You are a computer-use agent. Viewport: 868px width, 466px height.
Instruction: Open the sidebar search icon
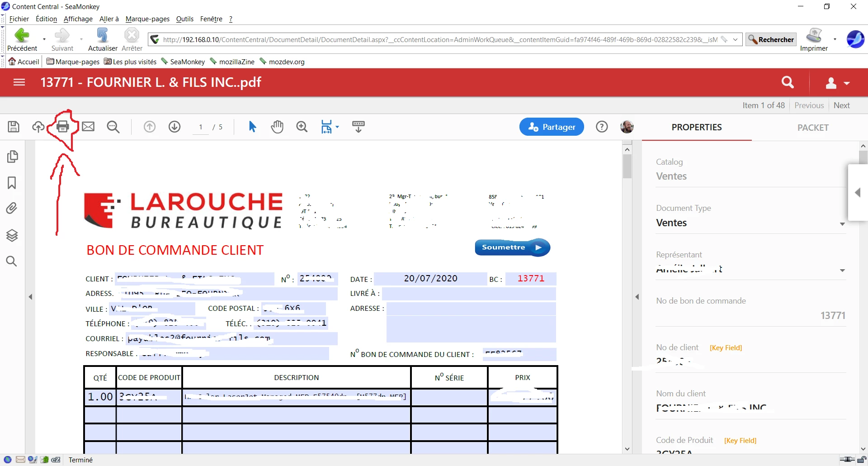click(x=12, y=261)
